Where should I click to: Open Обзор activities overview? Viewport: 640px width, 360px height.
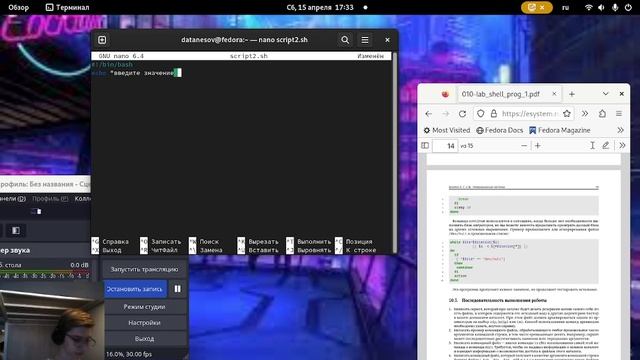tap(18, 7)
